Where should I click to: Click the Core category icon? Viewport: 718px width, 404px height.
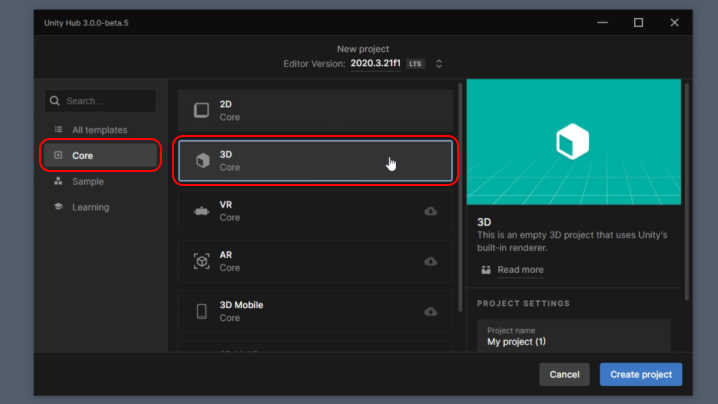click(58, 155)
